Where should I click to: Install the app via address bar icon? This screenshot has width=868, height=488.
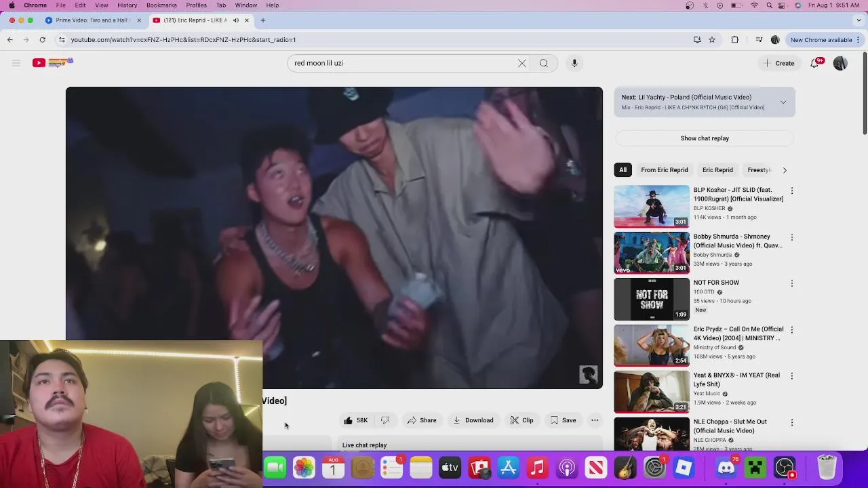[697, 40]
